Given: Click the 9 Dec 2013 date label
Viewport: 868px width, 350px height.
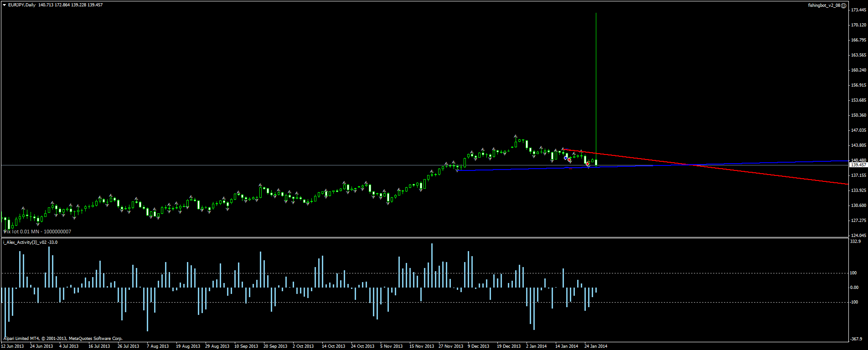Looking at the screenshot, I should 478,346.
